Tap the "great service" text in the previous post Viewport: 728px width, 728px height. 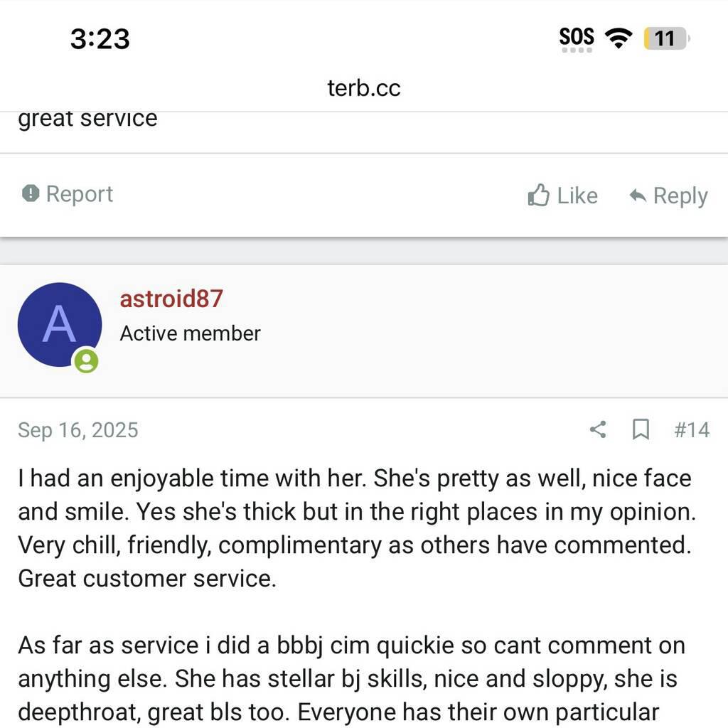coord(87,118)
